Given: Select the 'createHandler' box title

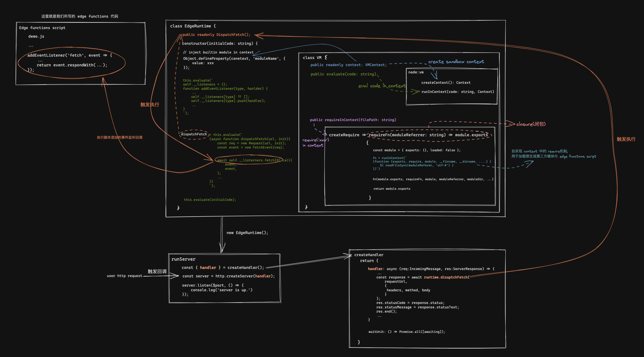Looking at the screenshot, I should pos(369,255).
